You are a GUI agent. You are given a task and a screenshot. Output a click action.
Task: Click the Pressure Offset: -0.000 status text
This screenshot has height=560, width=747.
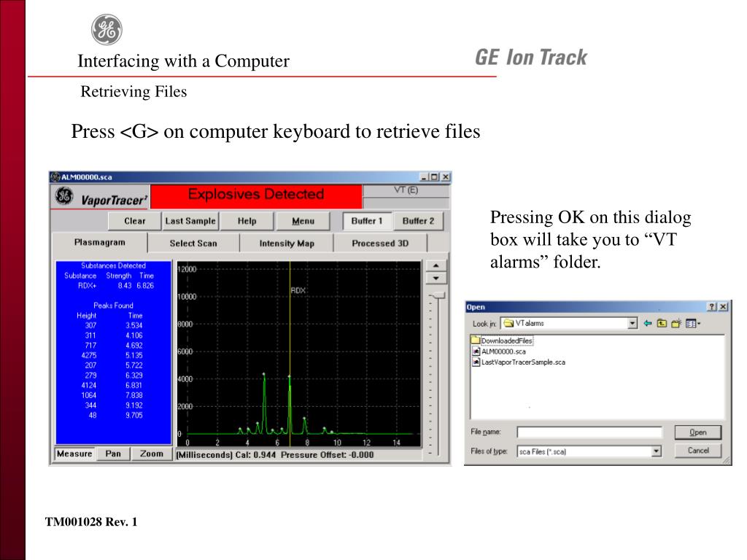[x=327, y=455]
